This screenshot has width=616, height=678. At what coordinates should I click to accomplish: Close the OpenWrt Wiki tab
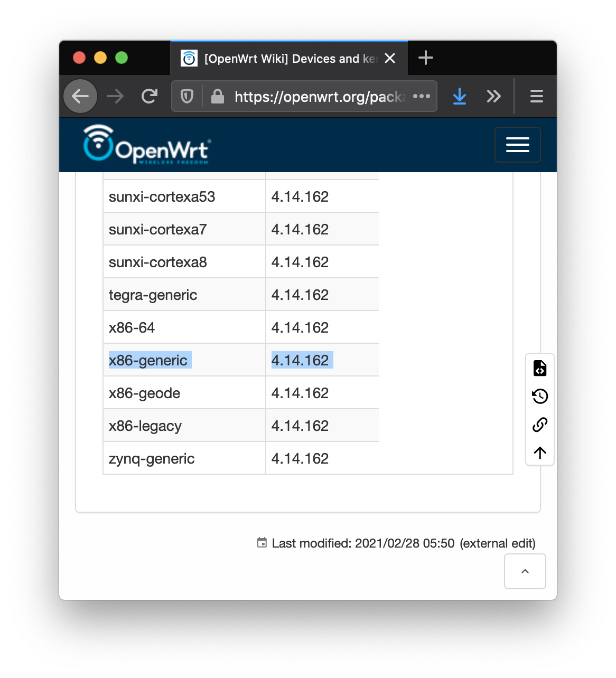pyautogui.click(x=390, y=58)
